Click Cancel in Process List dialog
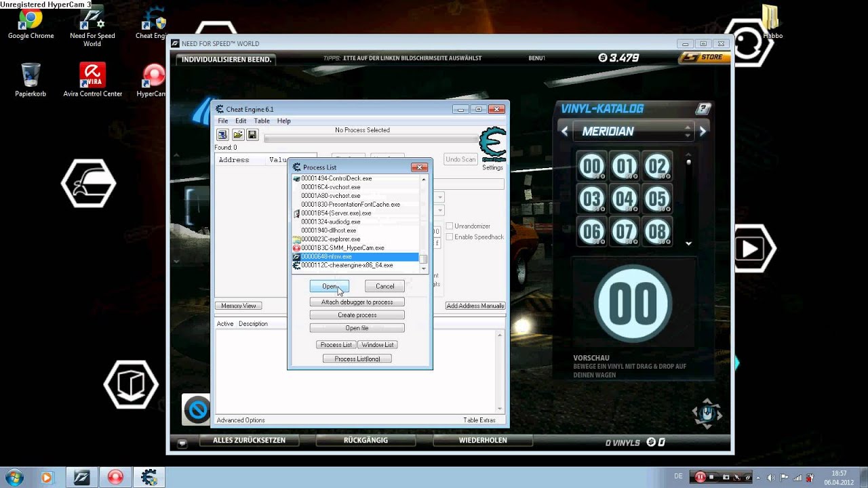 pyautogui.click(x=384, y=286)
